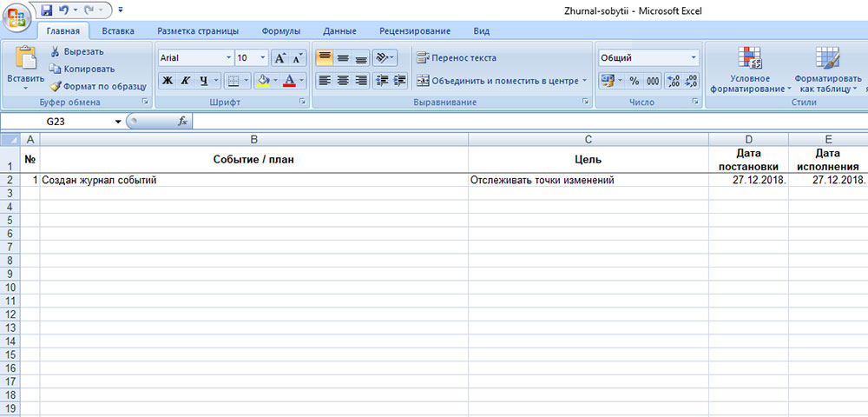Switch to the Вставка tab

click(x=118, y=31)
